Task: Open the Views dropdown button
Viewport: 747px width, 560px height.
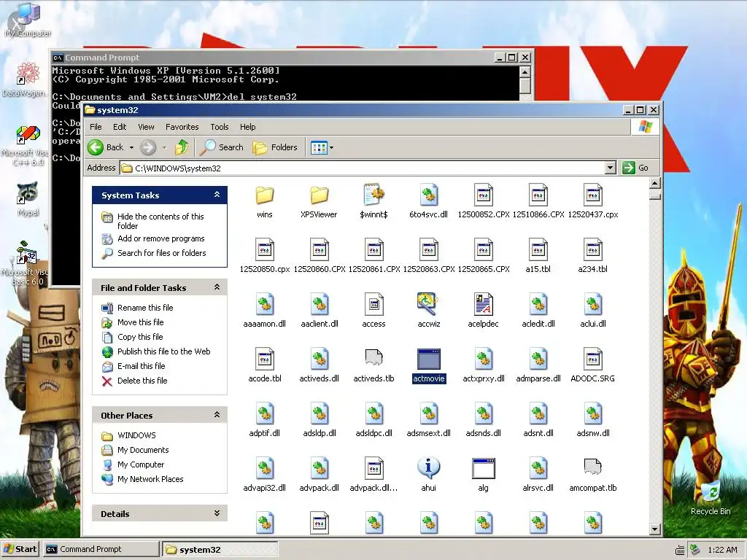Action: (x=322, y=147)
